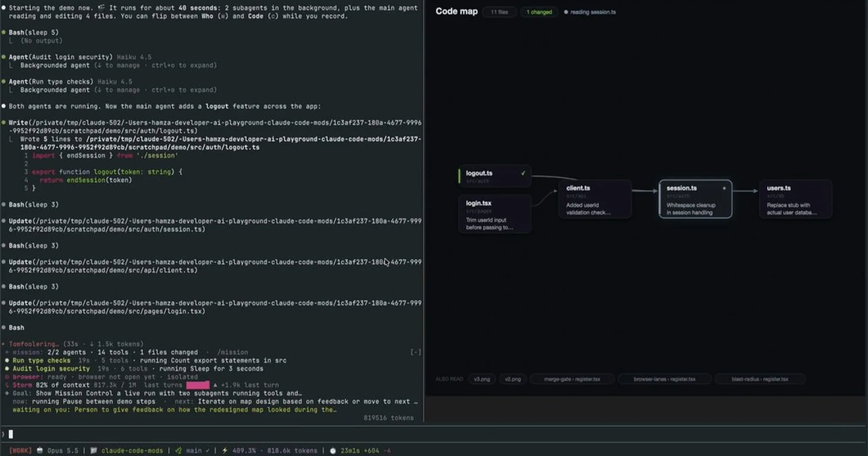The height and width of the screenshot is (456, 868).
Task: Open the blast-radius register.tsx chip
Action: pyautogui.click(x=760, y=379)
